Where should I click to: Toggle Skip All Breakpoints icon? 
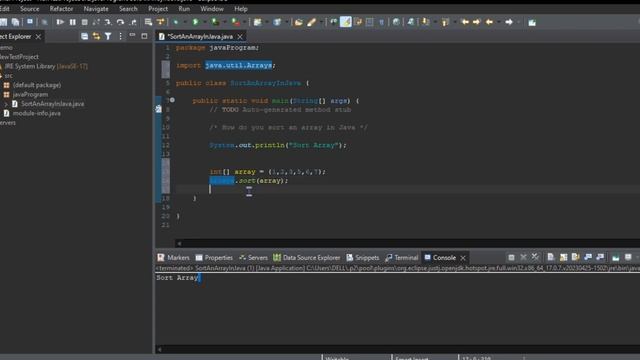click(x=44, y=22)
